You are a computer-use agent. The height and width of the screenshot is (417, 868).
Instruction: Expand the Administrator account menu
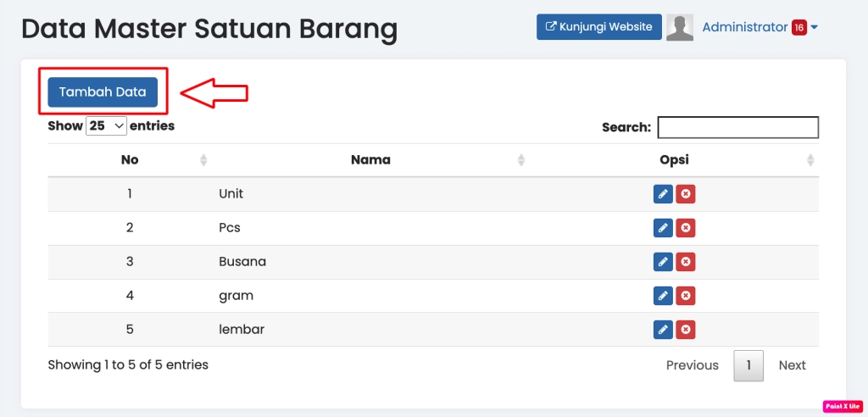[759, 27]
